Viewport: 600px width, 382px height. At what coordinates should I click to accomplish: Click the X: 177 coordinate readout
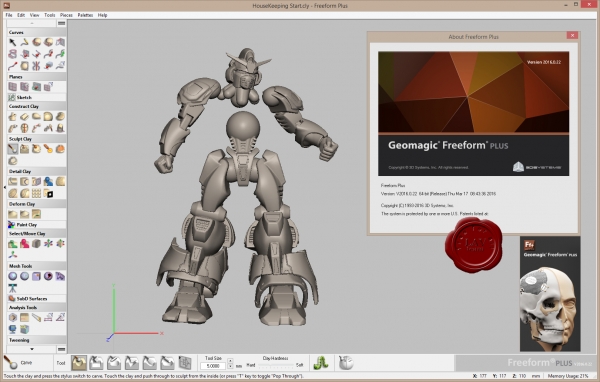click(480, 376)
